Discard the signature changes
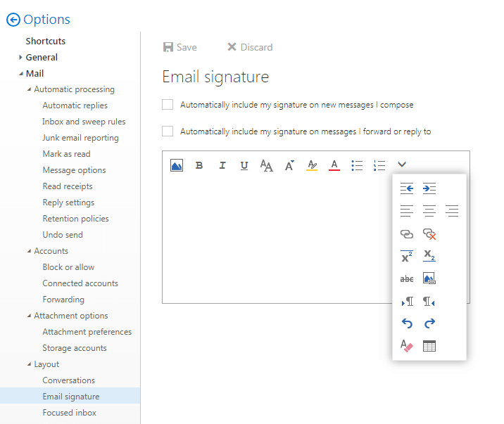504x424 pixels. click(250, 47)
